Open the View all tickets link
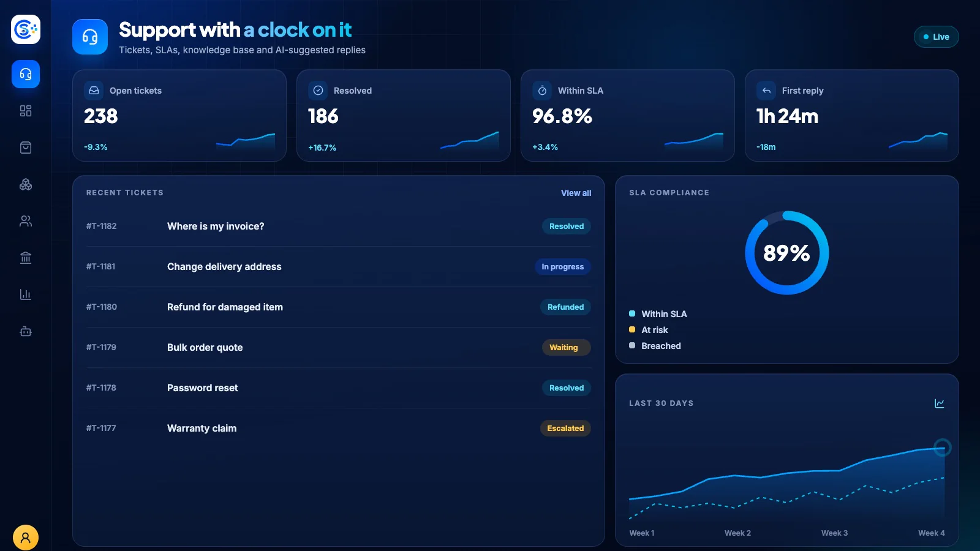This screenshot has width=980, height=551. (576, 193)
